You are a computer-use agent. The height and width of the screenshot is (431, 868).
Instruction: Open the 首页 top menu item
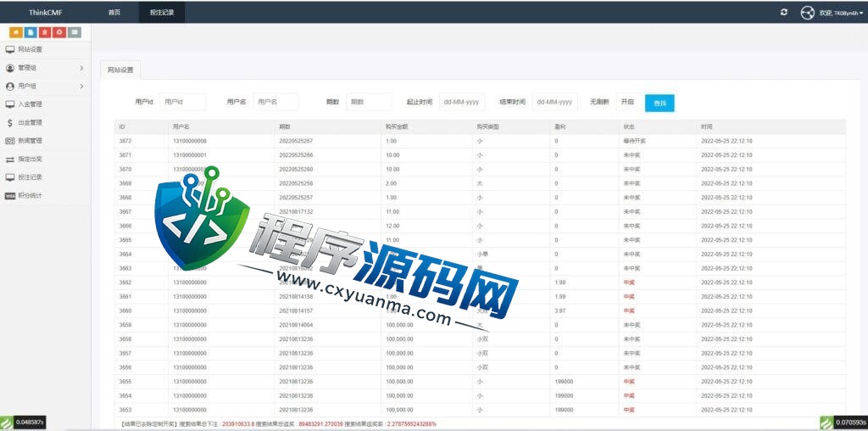tap(114, 12)
